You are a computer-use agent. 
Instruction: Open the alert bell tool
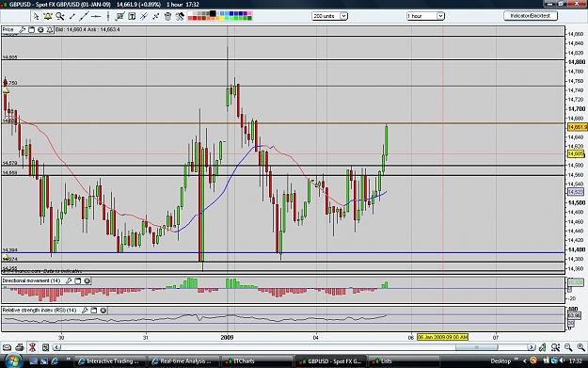tap(48, 16)
